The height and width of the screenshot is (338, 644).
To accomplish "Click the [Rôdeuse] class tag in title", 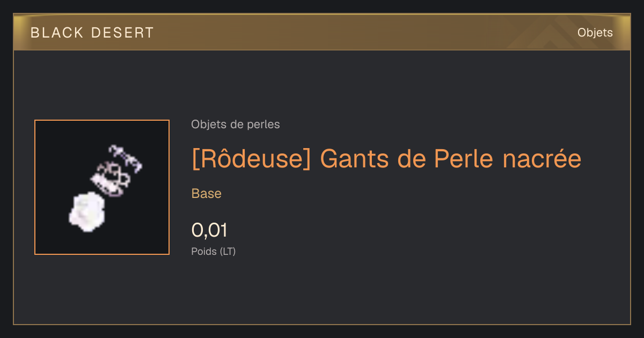I will pos(252,159).
